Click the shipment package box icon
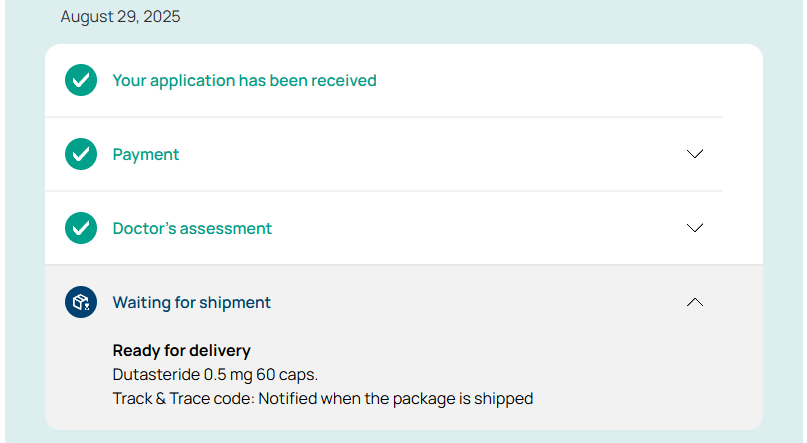Viewport: 807px width, 443px height. (x=81, y=302)
